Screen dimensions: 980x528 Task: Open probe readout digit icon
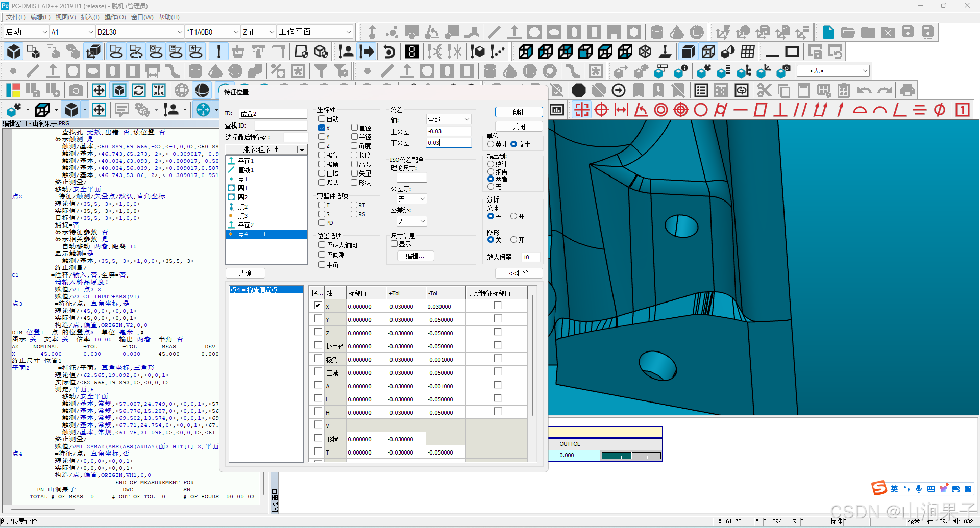(412, 52)
